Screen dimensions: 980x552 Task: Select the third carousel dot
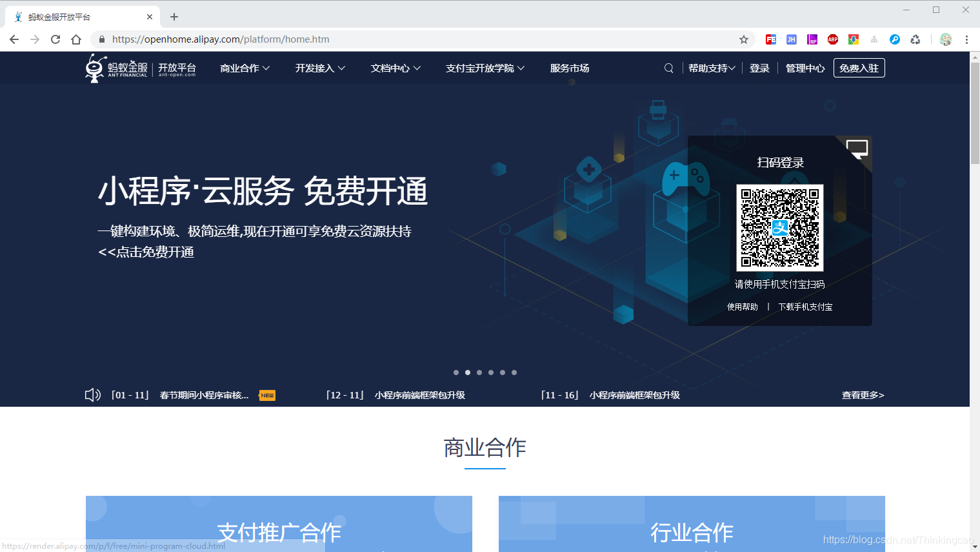pyautogui.click(x=479, y=373)
